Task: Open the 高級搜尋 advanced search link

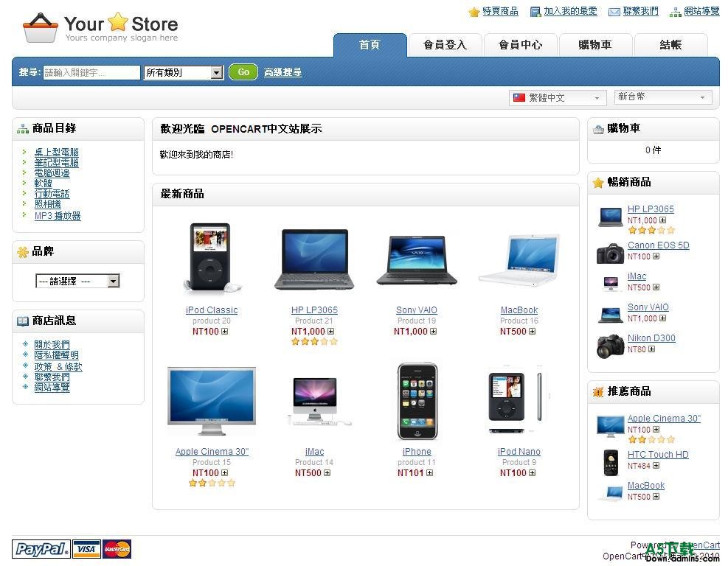Action: pos(282,72)
